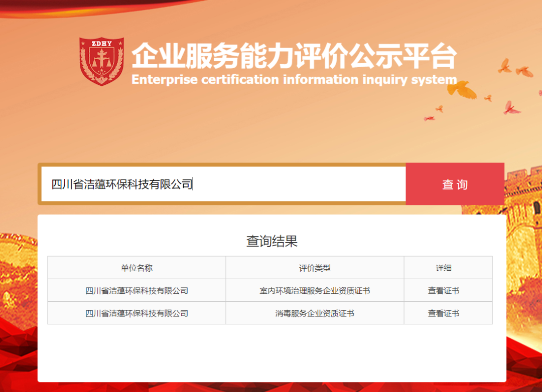The width and height of the screenshot is (542, 392).
Task: Click the 查询 search button
Action: [x=455, y=184]
